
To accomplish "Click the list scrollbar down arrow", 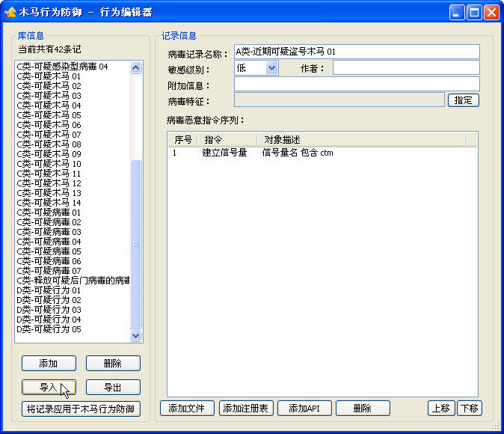I will tap(136, 335).
